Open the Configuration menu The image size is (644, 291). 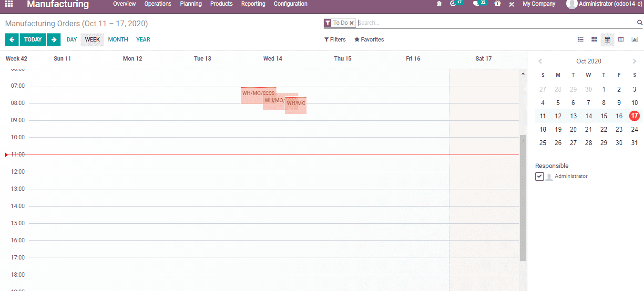(290, 4)
